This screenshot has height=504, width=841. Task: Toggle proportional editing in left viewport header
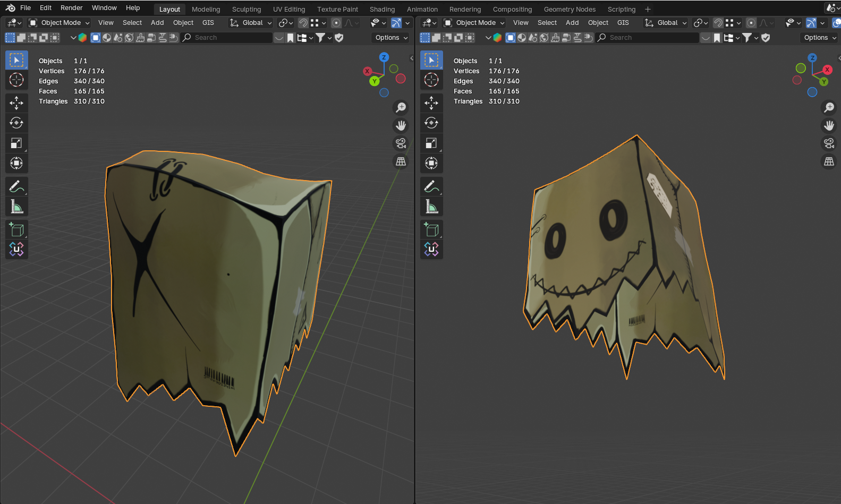coord(336,23)
